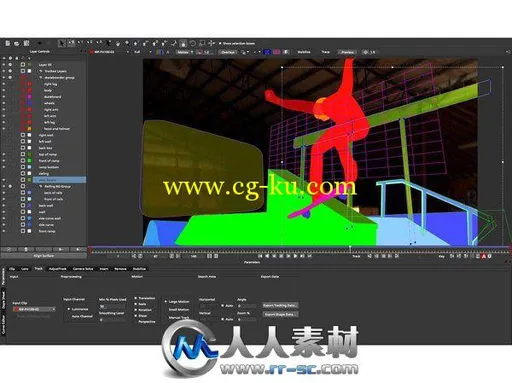The width and height of the screenshot is (512, 383).
Task: Click the New Project document icon
Action: point(7,43)
